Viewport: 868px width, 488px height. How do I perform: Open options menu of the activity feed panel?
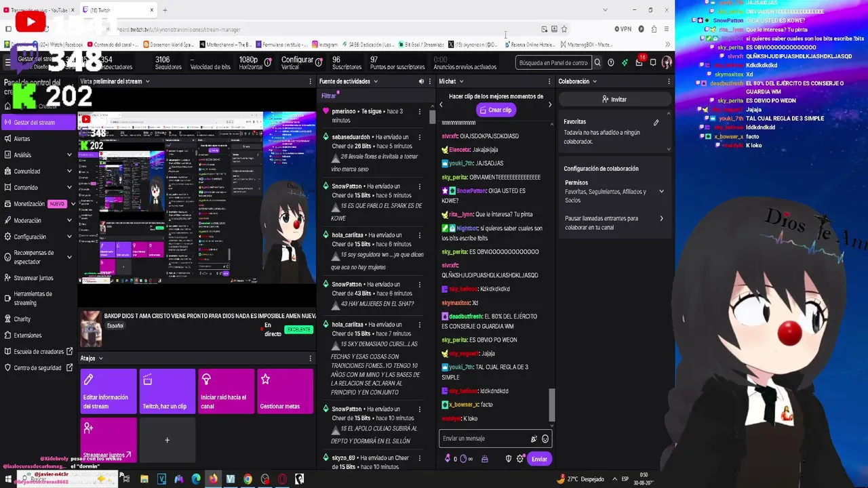pos(431,81)
